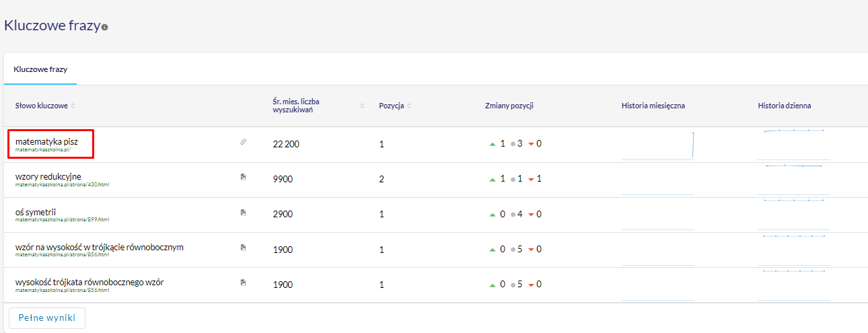Click monthly history chart for matematyka pisz
This screenshot has width=868, height=333.
point(657,145)
